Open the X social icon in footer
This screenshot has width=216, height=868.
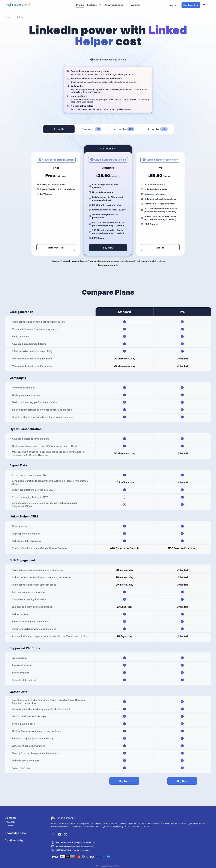(x=66, y=834)
